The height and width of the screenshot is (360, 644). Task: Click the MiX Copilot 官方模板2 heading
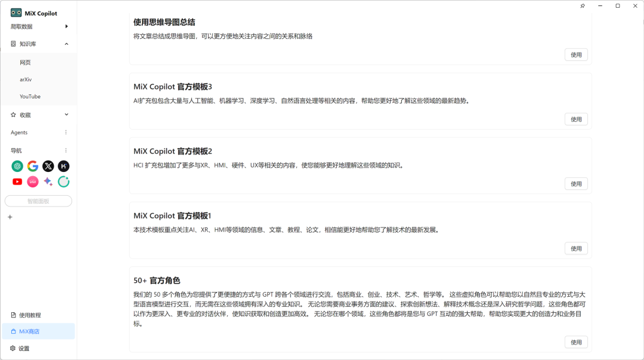coord(172,152)
